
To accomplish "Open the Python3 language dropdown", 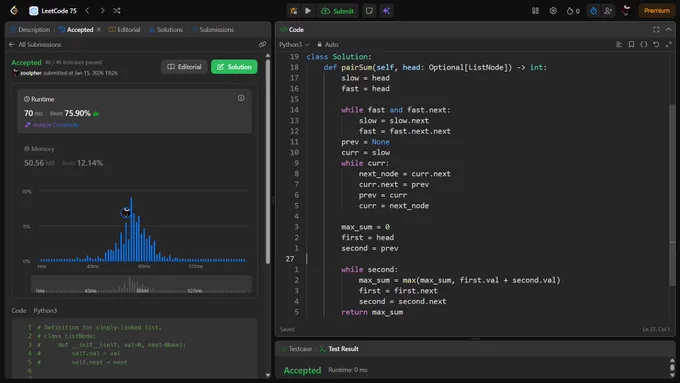I will (x=294, y=44).
